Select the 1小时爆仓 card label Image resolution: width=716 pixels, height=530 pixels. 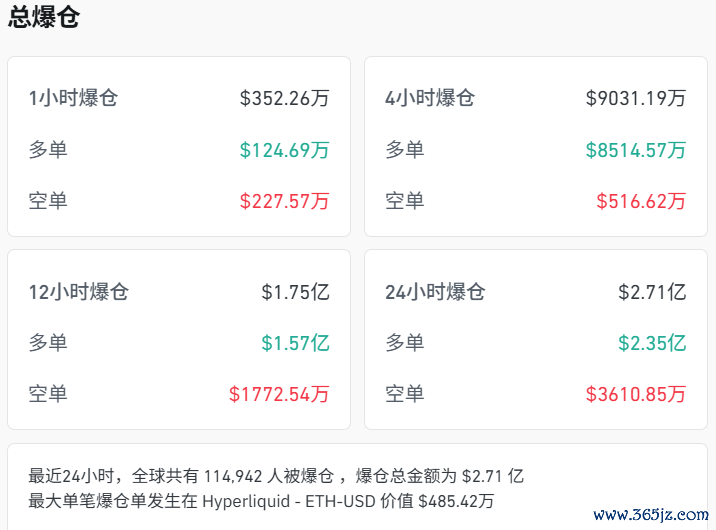73,98
